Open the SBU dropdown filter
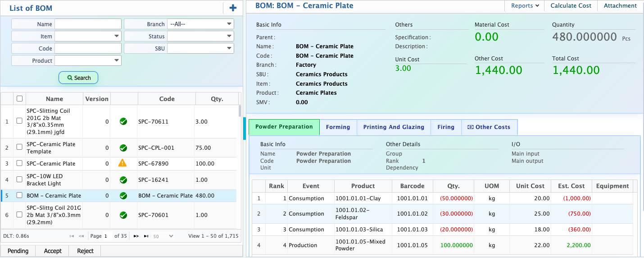The image size is (644, 258). pos(200,48)
